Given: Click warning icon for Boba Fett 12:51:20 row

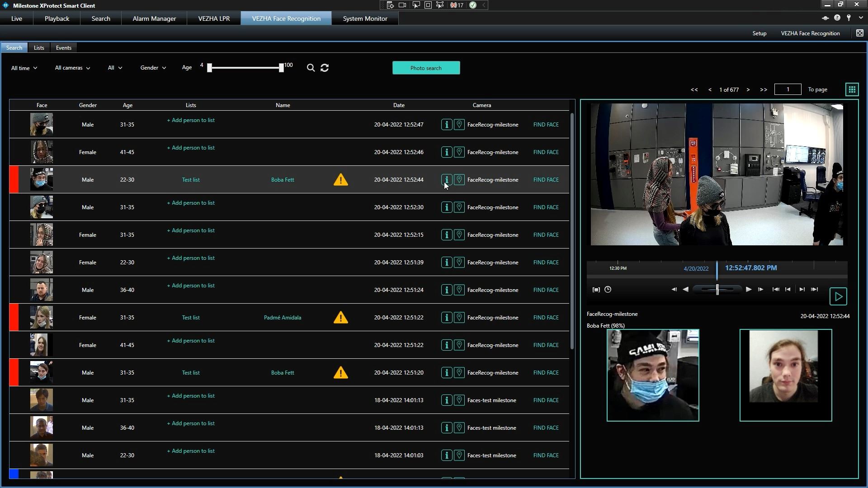Looking at the screenshot, I should [341, 373].
